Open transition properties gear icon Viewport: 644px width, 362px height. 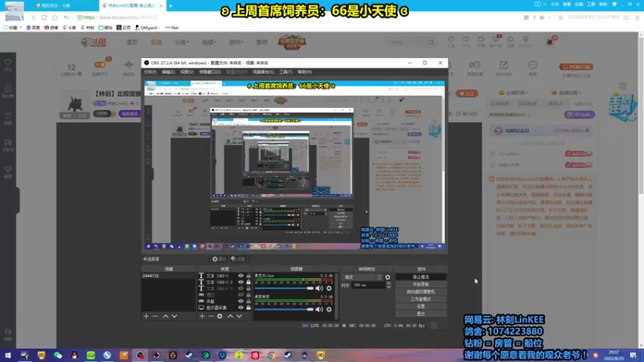[387, 278]
